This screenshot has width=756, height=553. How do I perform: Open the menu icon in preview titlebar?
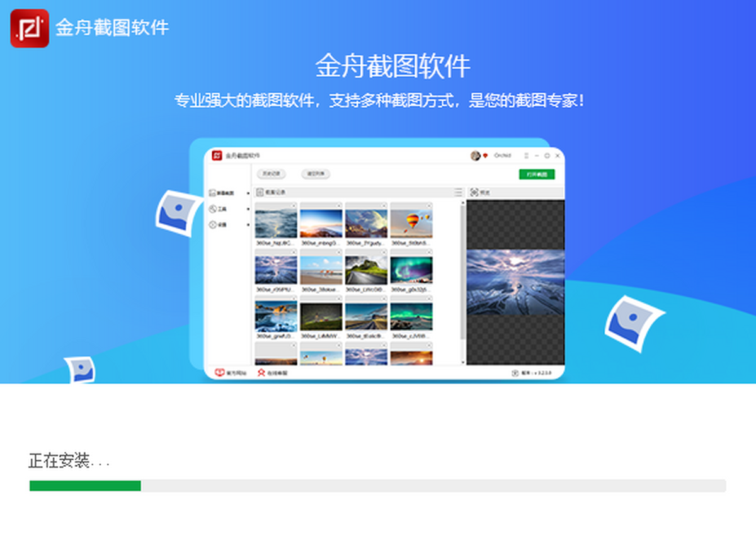(x=525, y=156)
